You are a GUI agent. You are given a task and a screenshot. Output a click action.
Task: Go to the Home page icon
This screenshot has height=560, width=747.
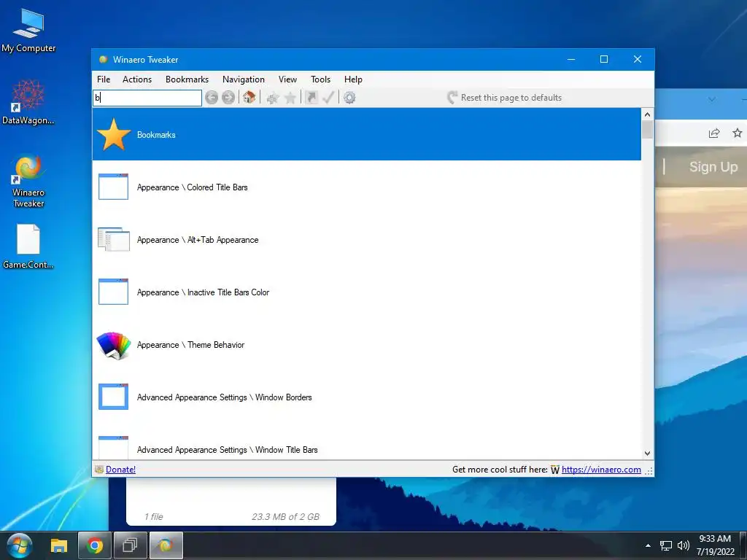pyautogui.click(x=249, y=98)
